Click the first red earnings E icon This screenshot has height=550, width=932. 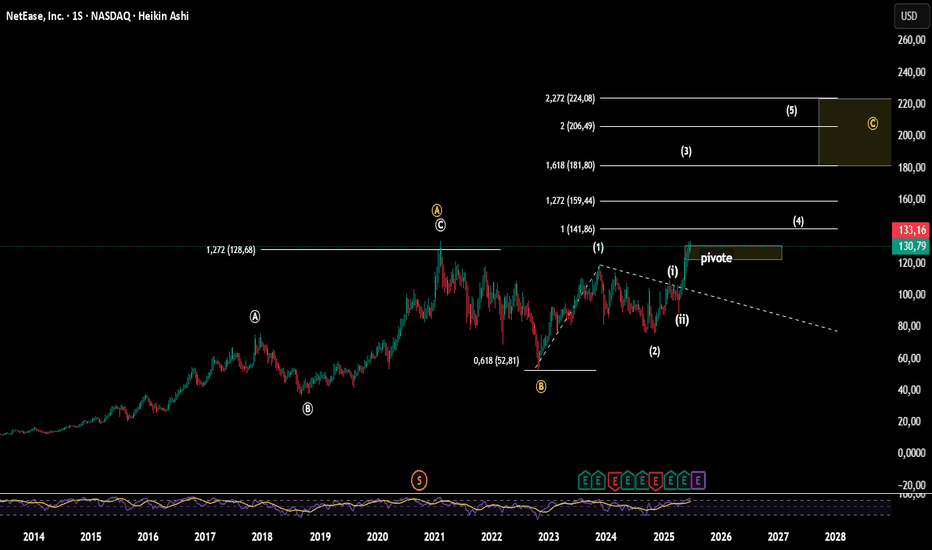[614, 480]
